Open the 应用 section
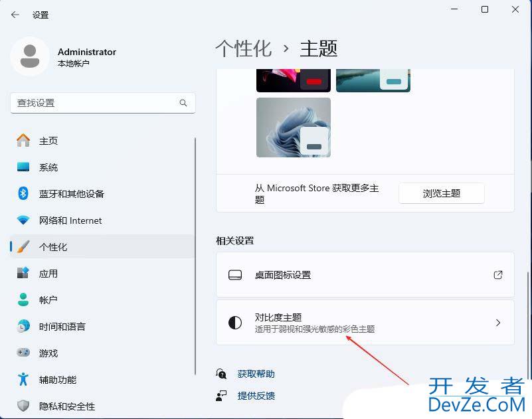This screenshot has height=419, width=532. point(102,273)
